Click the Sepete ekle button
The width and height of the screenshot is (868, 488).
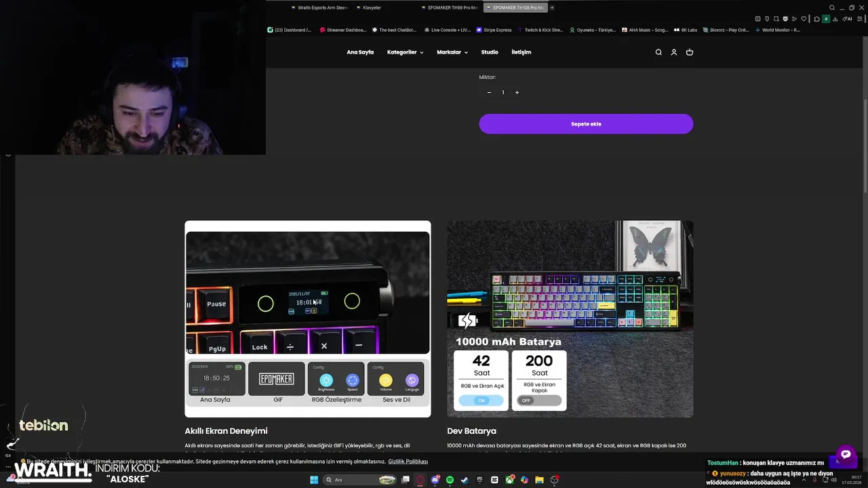pos(586,124)
